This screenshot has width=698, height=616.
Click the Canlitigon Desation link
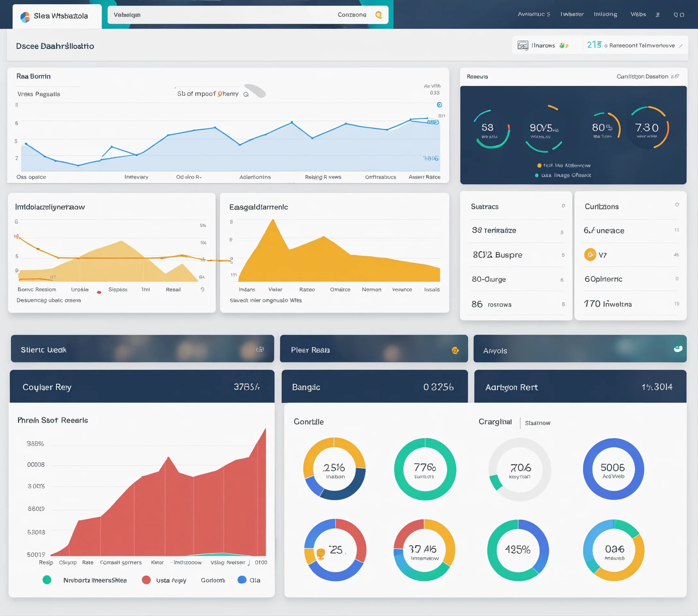(642, 76)
